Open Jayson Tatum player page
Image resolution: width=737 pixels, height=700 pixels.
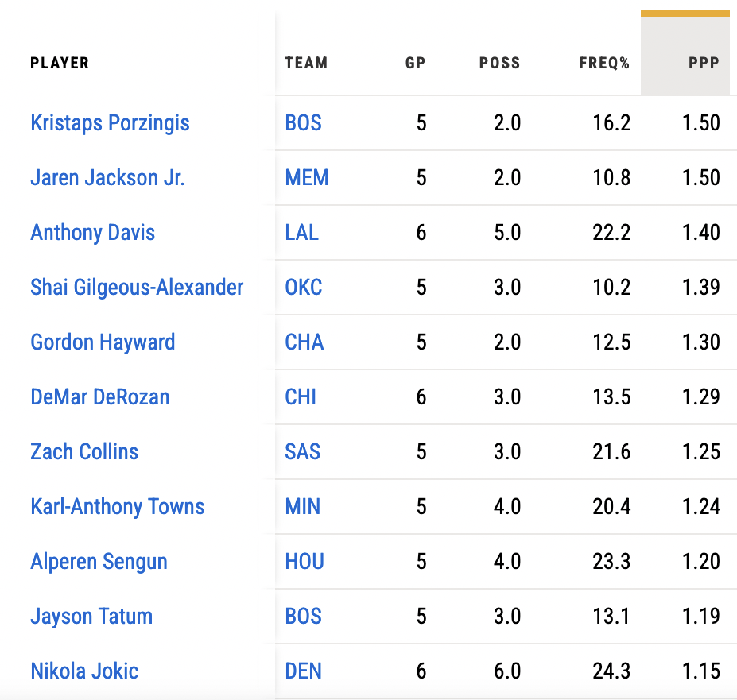pos(91,617)
